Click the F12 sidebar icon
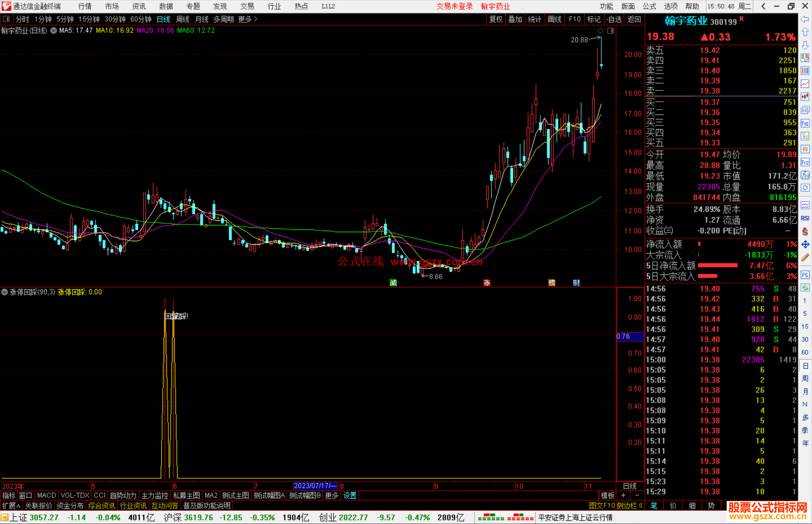This screenshot has height=524, width=812. (x=805, y=162)
